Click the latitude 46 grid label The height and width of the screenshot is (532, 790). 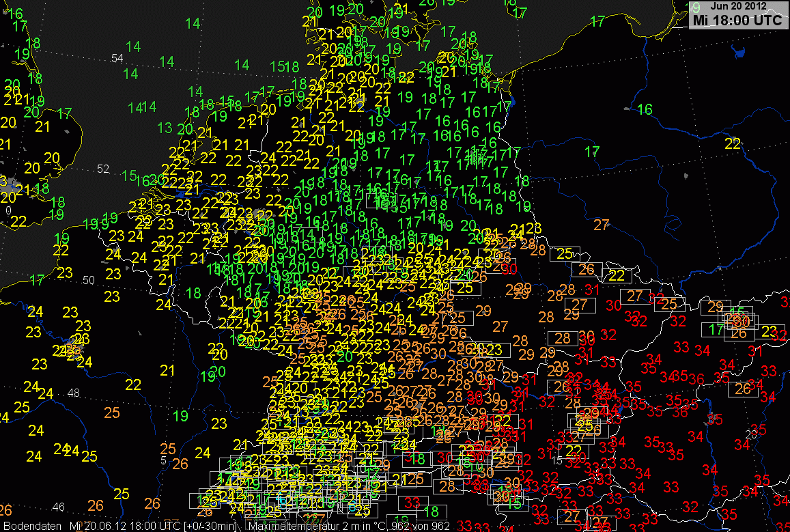[x=59, y=507]
